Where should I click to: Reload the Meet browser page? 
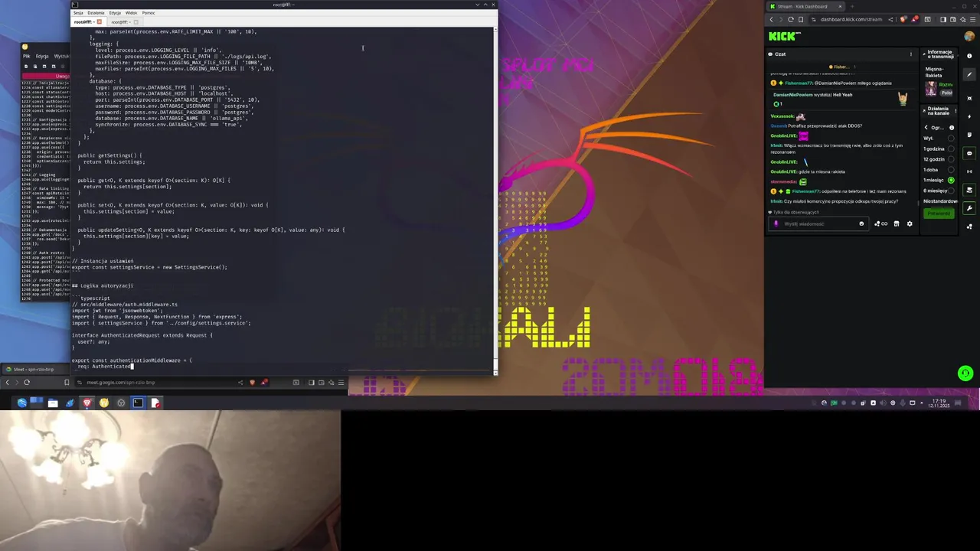click(x=27, y=382)
